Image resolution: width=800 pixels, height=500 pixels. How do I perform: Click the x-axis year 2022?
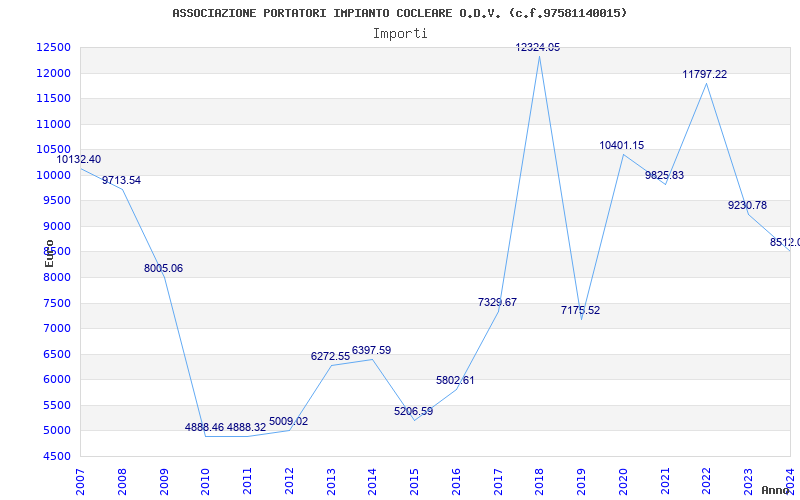pos(706,482)
